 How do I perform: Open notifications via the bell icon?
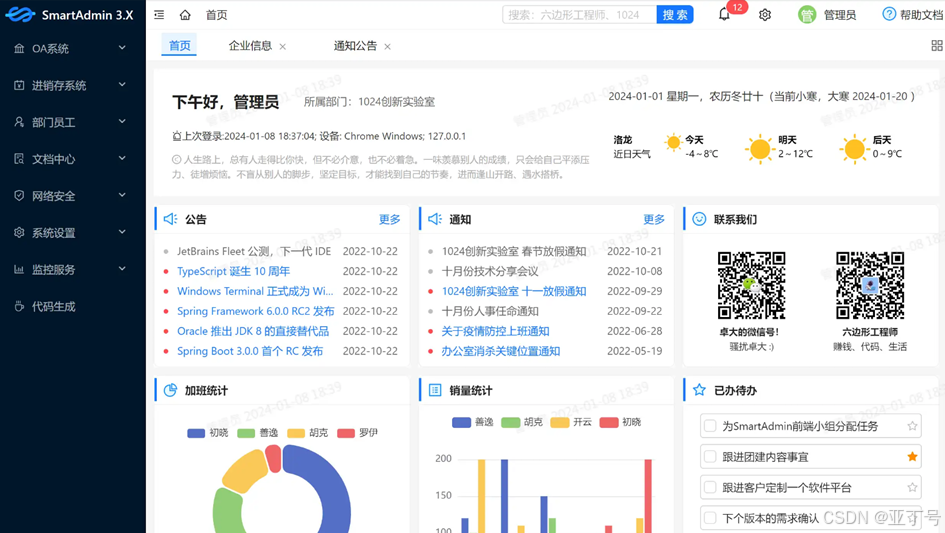[x=724, y=14]
